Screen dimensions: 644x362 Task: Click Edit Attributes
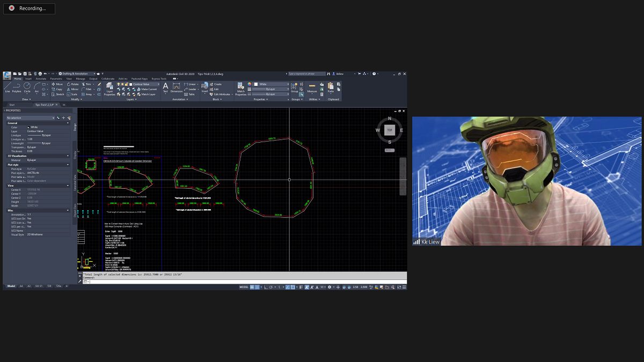(220, 94)
